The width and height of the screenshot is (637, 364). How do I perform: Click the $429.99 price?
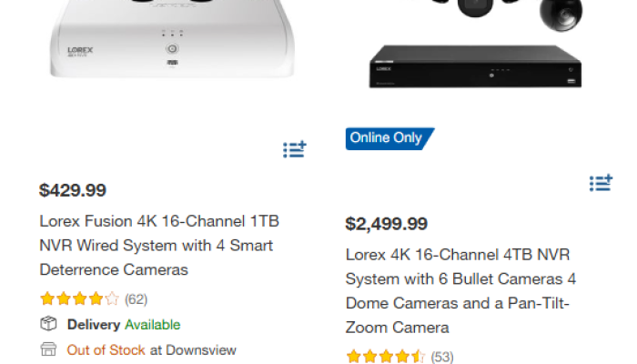(73, 190)
